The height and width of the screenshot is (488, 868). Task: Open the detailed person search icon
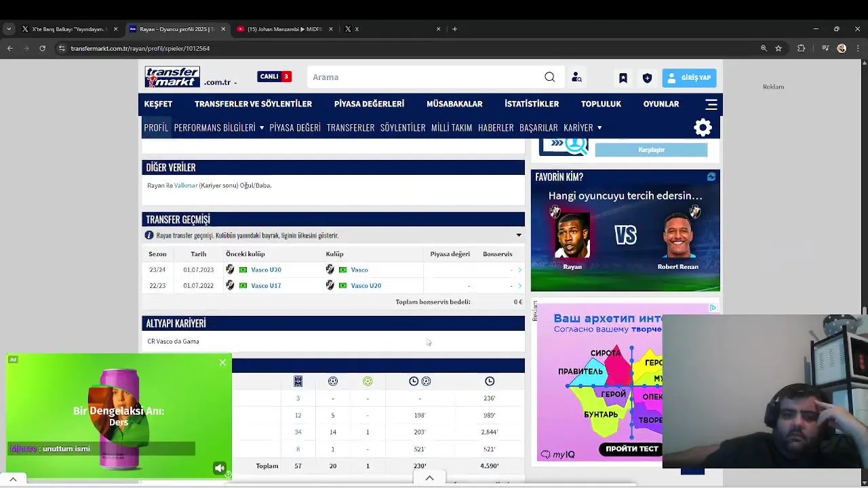[576, 77]
